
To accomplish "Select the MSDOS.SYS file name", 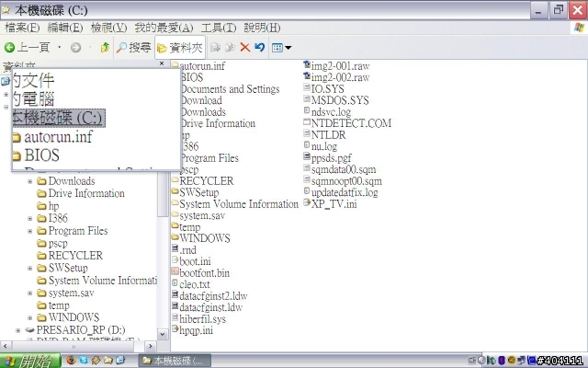I will [340, 100].
